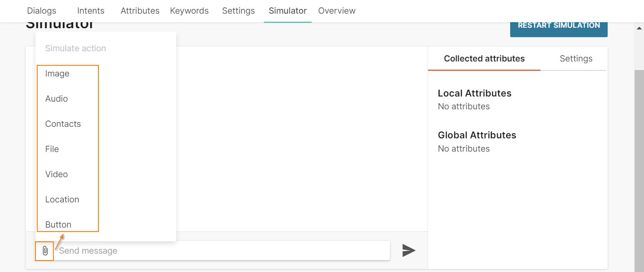
Task: Navigate to the top Settings tab
Action: coord(238,11)
